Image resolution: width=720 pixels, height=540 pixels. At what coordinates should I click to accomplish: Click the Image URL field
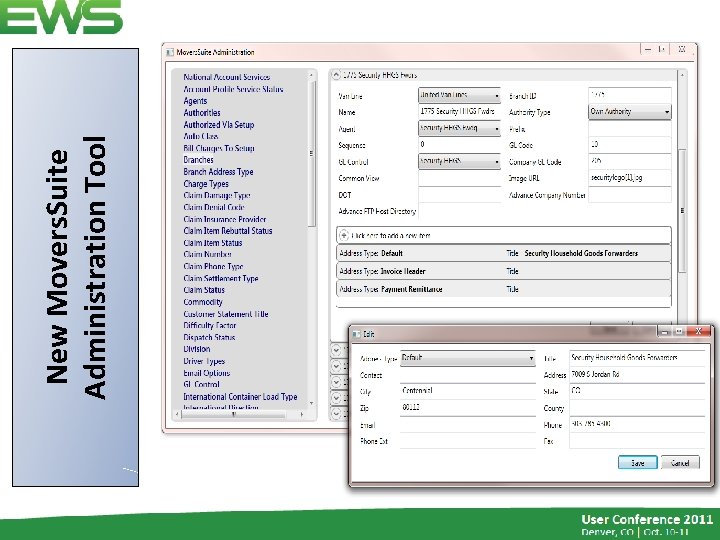(630, 178)
